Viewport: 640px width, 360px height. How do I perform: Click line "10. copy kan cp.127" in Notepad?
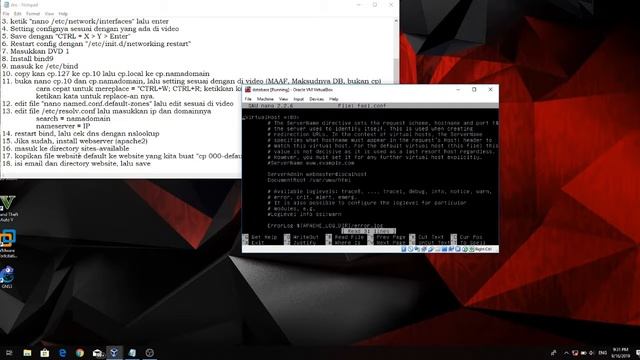click(x=106, y=73)
